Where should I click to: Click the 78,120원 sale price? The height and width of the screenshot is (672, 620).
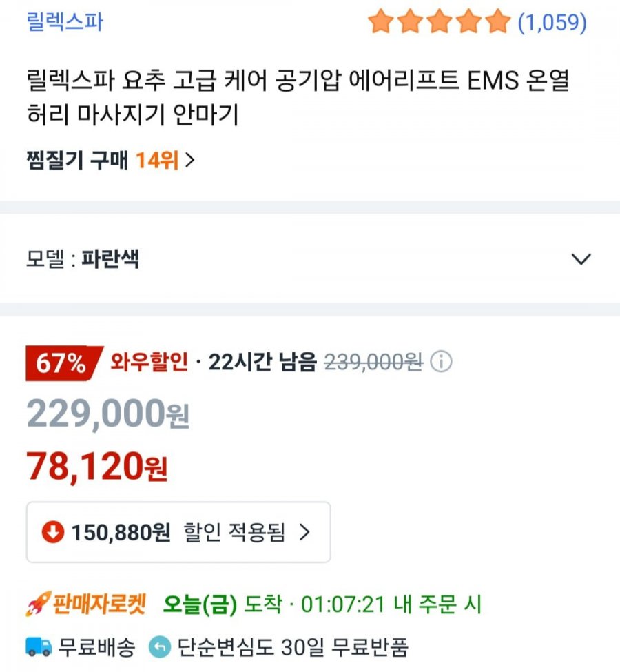pyautogui.click(x=97, y=467)
